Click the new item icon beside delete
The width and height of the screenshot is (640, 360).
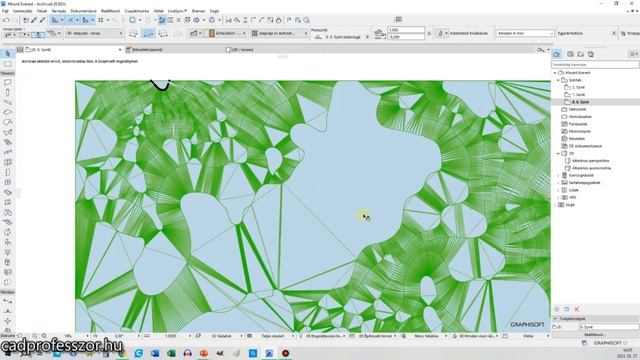[567, 309]
